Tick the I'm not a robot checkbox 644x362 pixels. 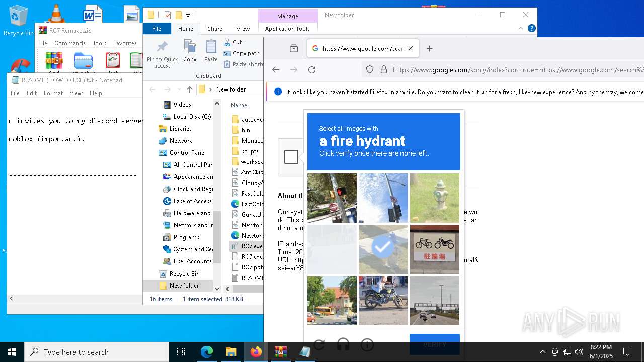291,157
